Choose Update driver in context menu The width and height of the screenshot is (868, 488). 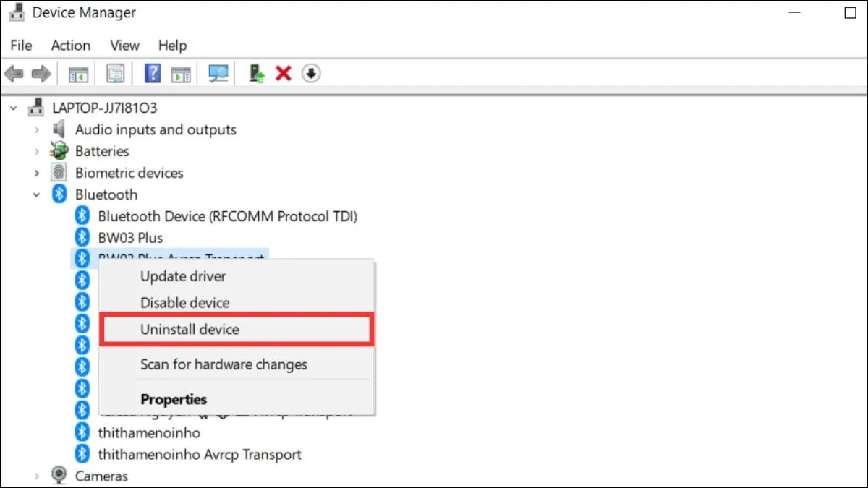point(183,276)
